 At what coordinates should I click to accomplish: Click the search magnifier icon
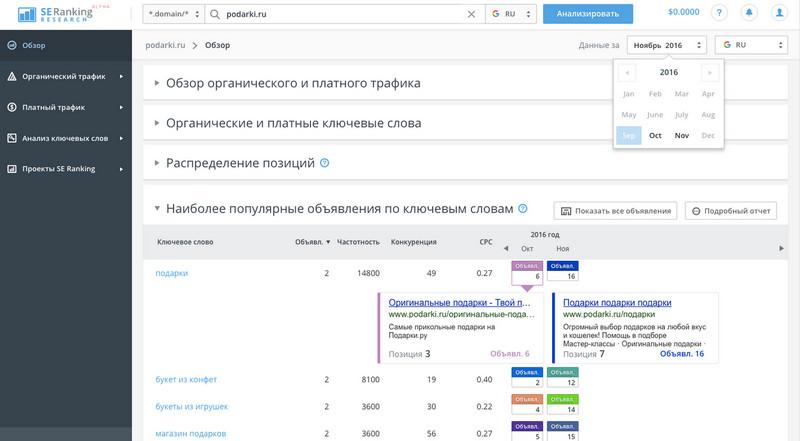click(215, 14)
